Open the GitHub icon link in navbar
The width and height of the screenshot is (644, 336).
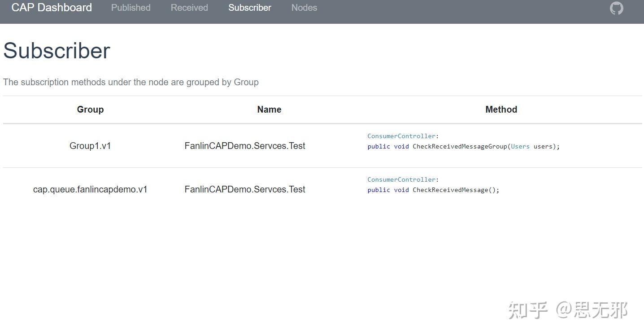click(616, 8)
